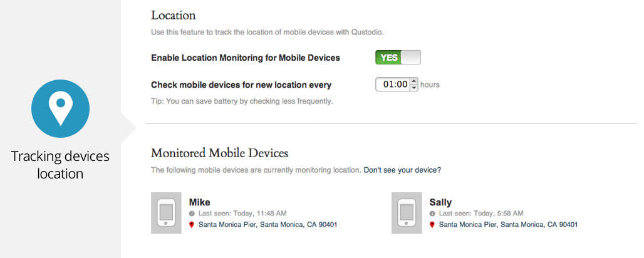This screenshot has height=258, width=644.
Task: Select the device name Mike
Action: (x=200, y=202)
